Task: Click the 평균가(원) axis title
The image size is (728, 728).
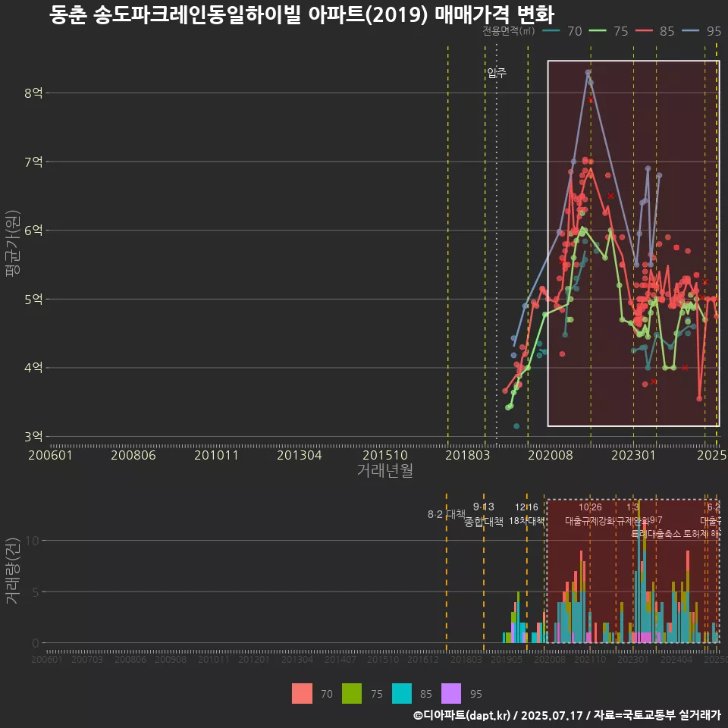Action: 13,243
